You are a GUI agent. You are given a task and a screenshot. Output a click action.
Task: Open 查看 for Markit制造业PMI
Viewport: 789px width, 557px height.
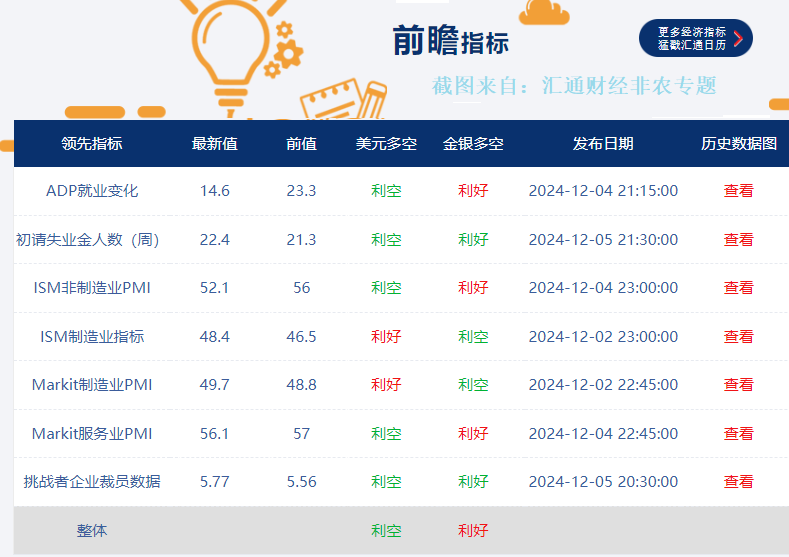click(x=738, y=385)
